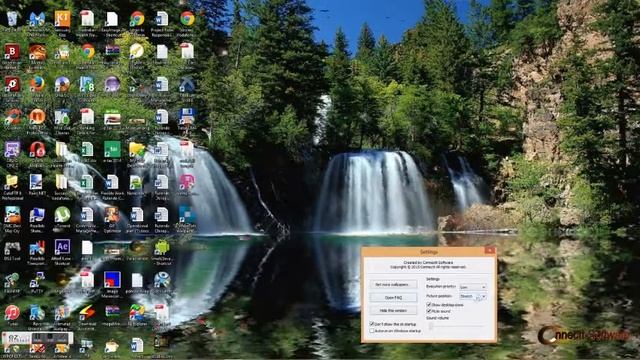
Task: Select the pink circle desktop shortcut
Action: (187, 182)
